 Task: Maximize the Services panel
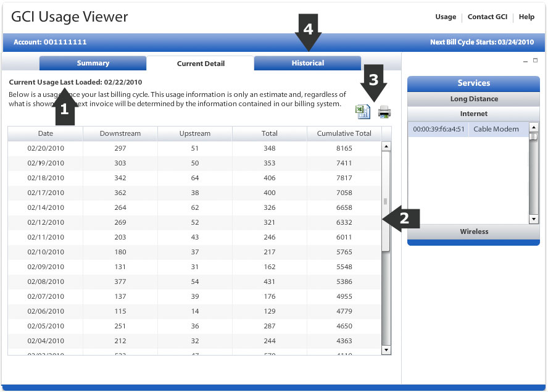(535, 60)
